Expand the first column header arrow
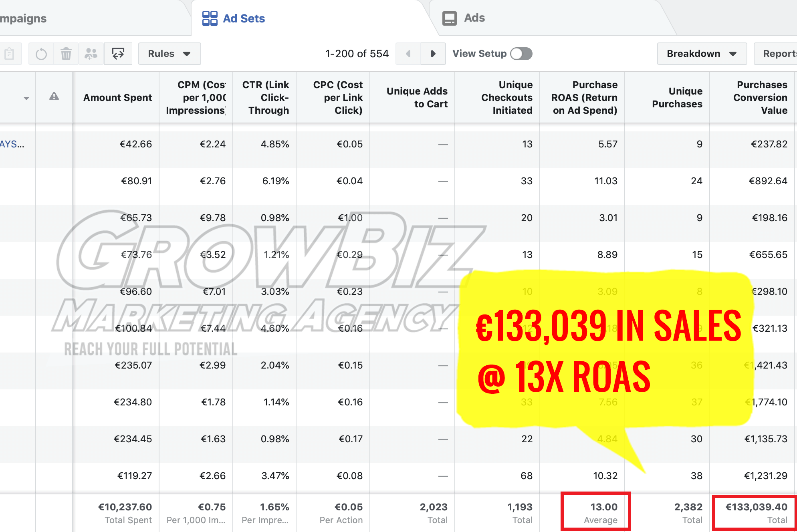 pyautogui.click(x=26, y=98)
